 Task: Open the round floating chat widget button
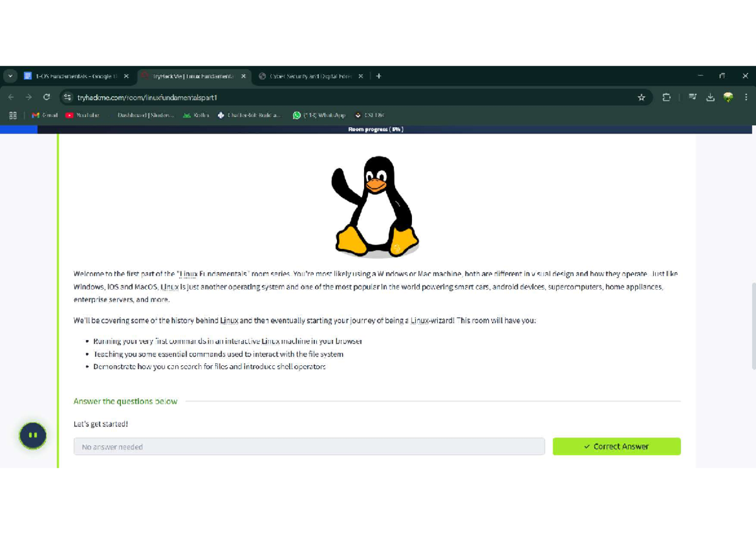click(33, 435)
